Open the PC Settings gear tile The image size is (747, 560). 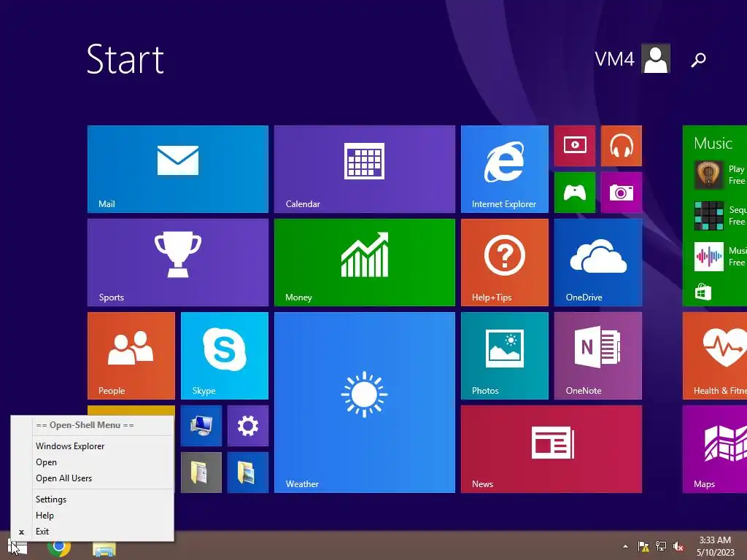[248, 426]
